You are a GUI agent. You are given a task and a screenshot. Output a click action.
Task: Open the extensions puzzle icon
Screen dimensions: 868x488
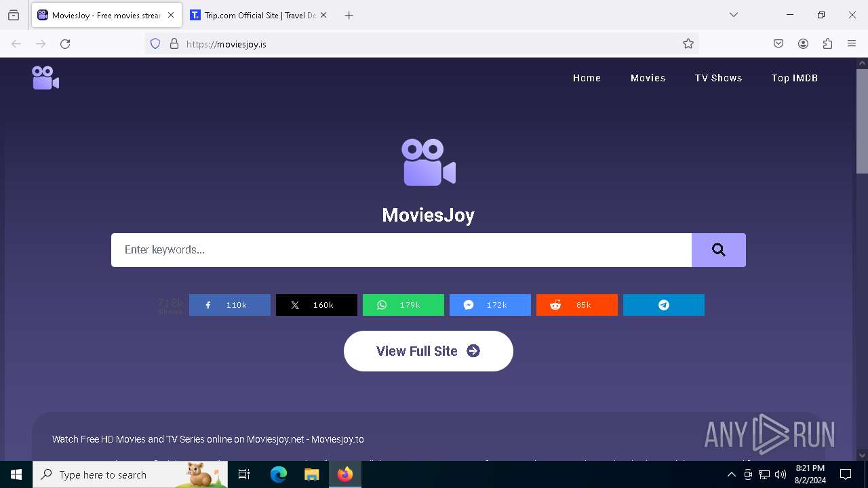coord(827,44)
